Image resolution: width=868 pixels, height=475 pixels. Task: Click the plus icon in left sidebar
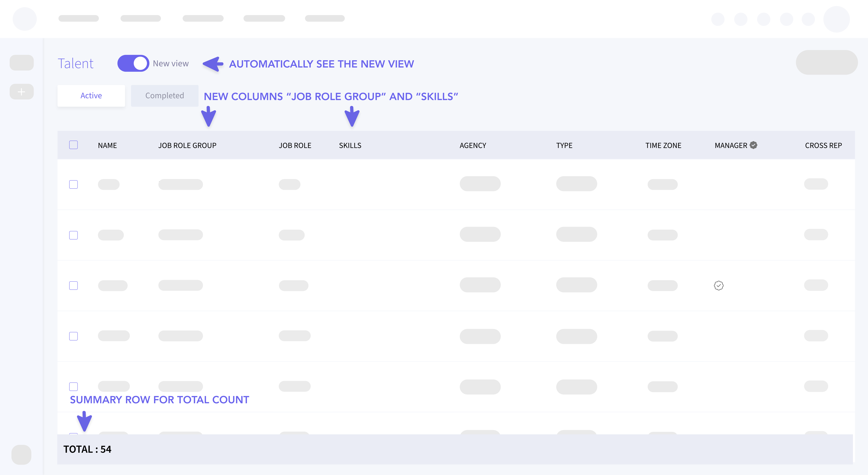point(22,92)
